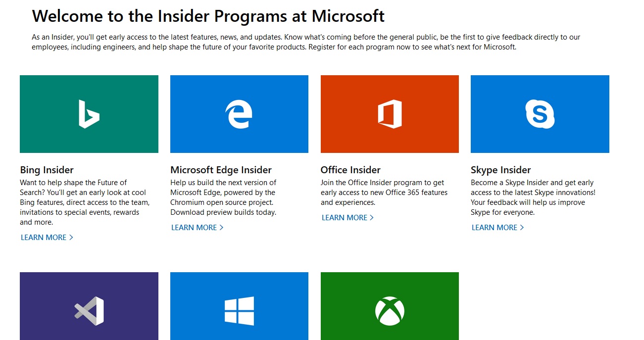Click the Office logo tile
This screenshot has width=644, height=340.
[x=390, y=114]
